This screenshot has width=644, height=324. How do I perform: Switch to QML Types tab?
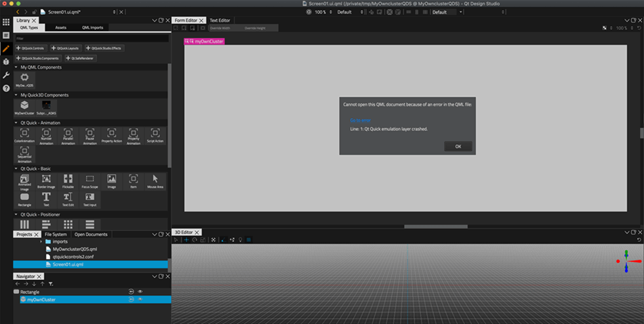pyautogui.click(x=28, y=28)
